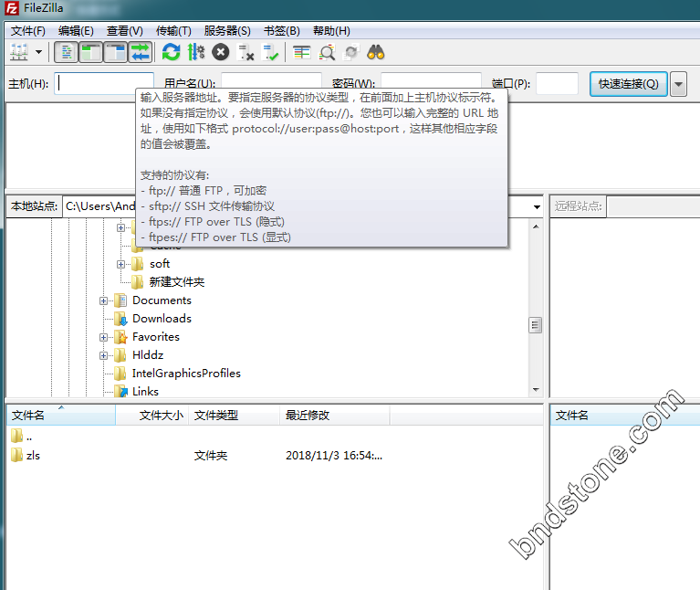Sort remote files by 文件名 column

[625, 416]
